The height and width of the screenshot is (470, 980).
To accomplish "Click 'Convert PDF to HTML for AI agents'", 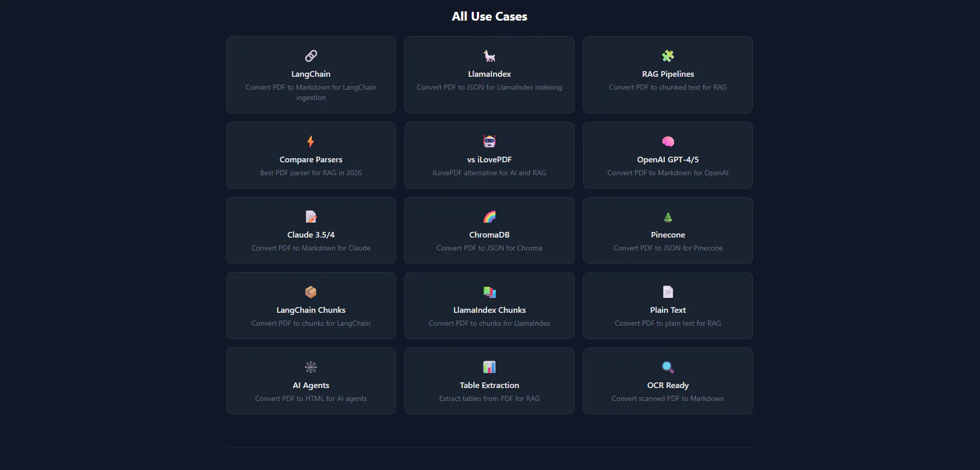I will point(311,399).
